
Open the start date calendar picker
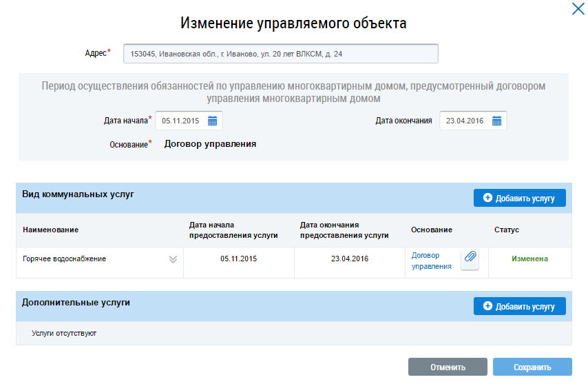pyautogui.click(x=212, y=121)
